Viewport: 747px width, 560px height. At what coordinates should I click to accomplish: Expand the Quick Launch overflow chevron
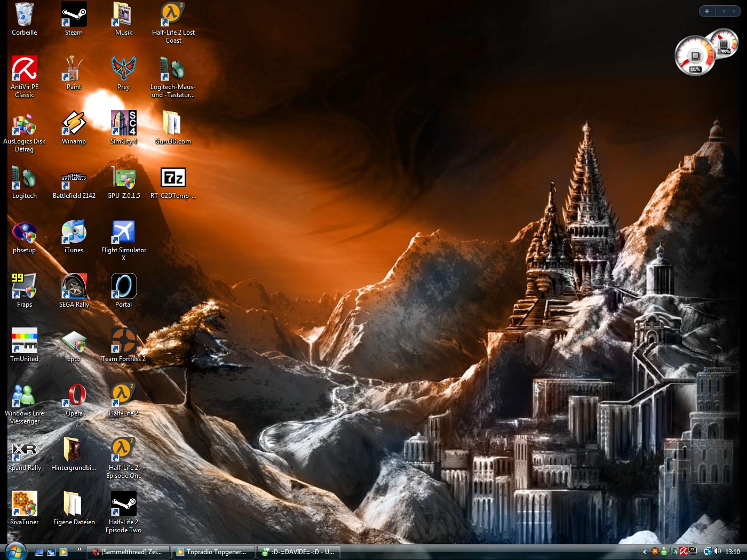(x=80, y=549)
